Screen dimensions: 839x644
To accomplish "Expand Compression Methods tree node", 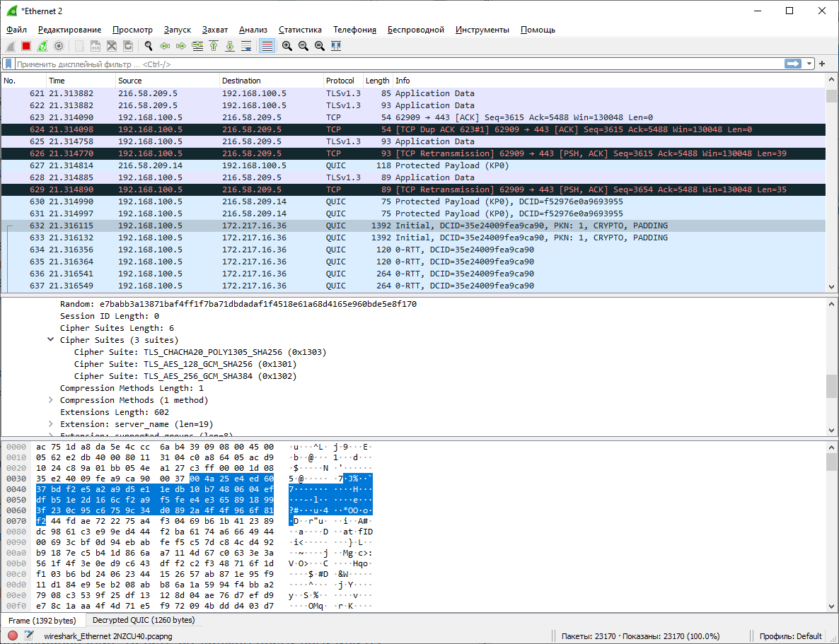I will pyautogui.click(x=51, y=400).
